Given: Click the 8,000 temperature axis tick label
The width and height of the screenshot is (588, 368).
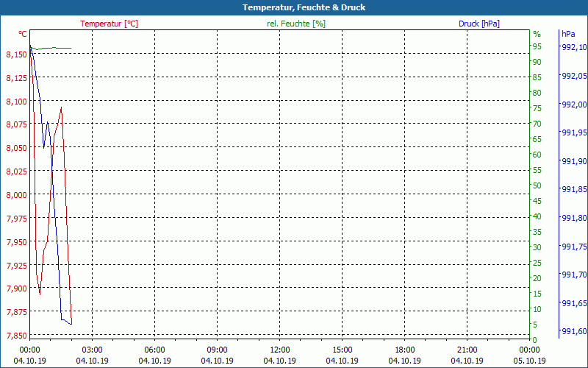Looking at the screenshot, I should (15, 195).
